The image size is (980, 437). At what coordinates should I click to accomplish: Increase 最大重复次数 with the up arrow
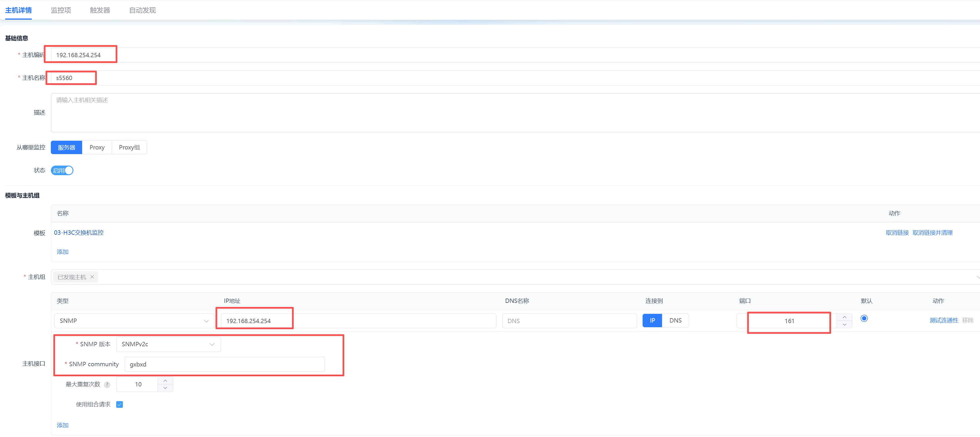click(165, 381)
